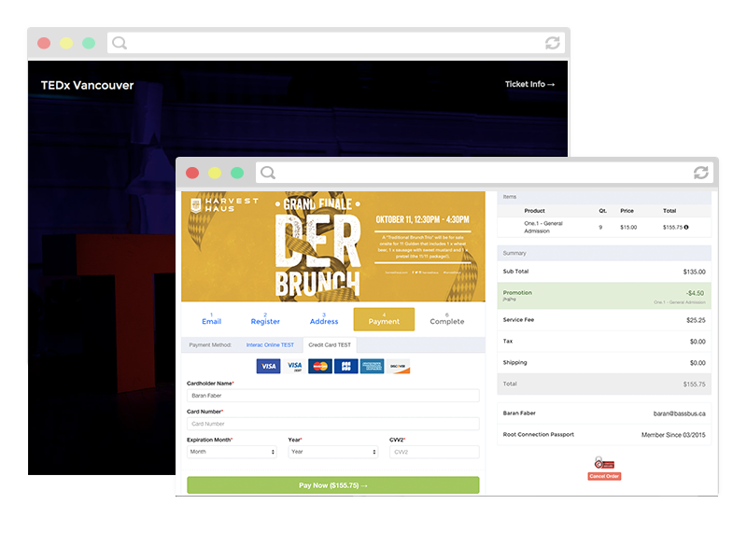Click the Card Number input field
Screen dimensions: 747x560
point(332,423)
